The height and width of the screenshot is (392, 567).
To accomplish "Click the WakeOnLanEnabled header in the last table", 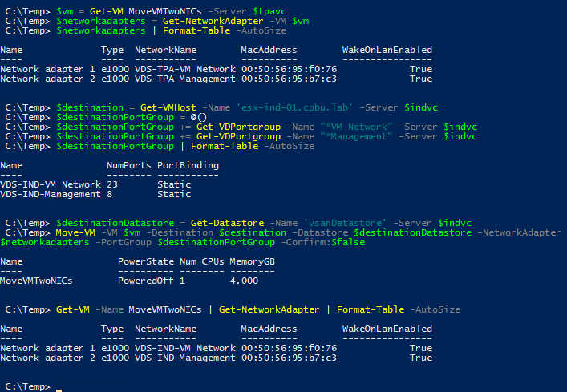I will [x=387, y=329].
